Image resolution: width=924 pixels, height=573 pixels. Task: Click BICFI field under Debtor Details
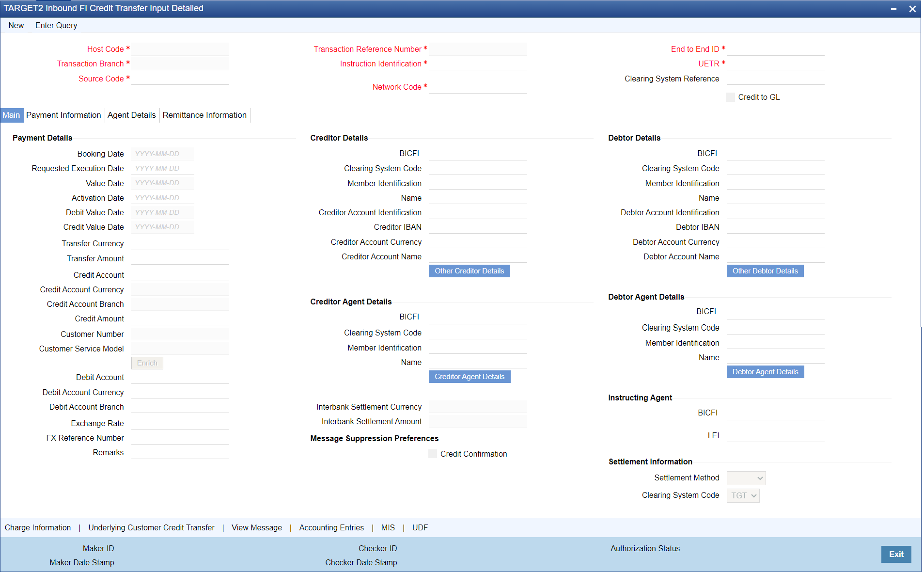tap(776, 154)
